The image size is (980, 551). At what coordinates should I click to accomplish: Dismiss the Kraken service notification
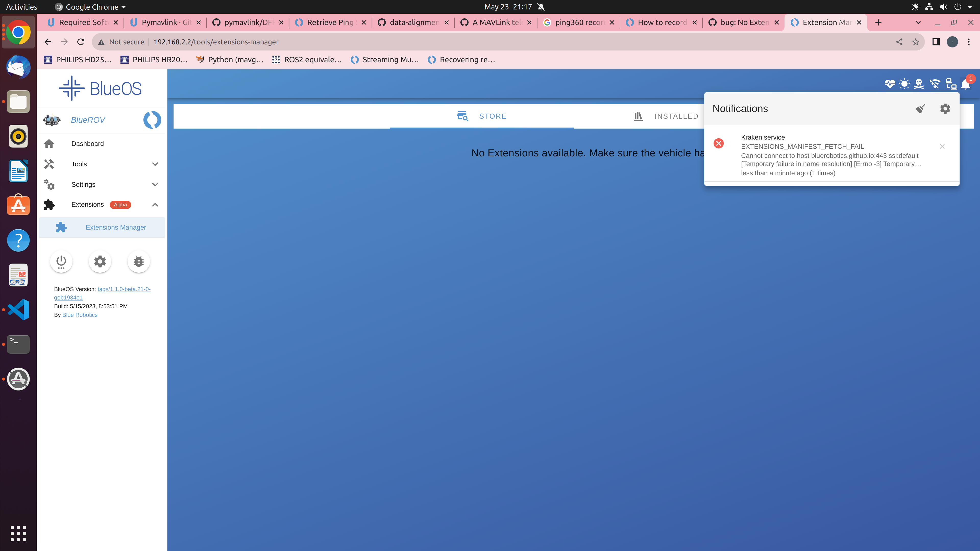point(942,146)
